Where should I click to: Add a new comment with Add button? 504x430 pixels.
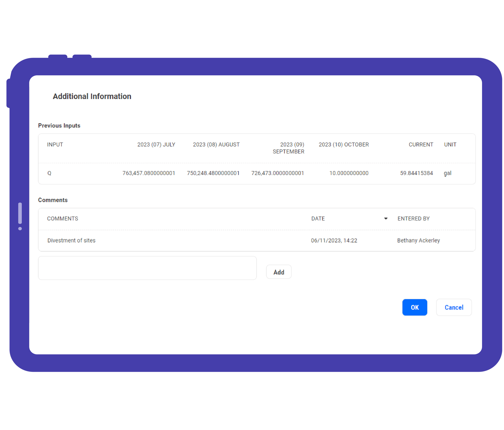pos(279,272)
